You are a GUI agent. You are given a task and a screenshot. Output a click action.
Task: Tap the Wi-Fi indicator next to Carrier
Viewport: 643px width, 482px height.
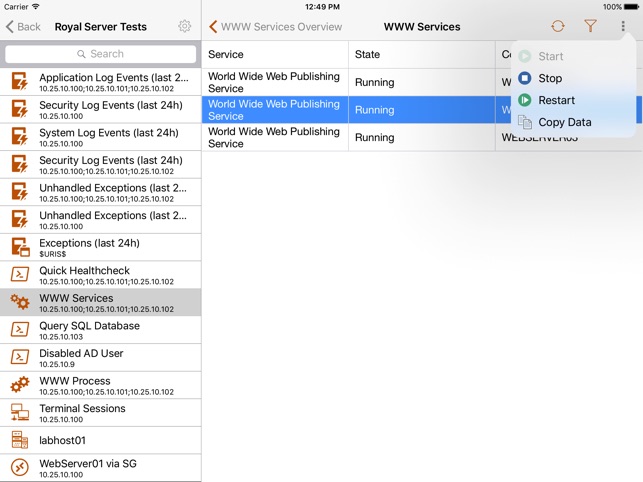coord(36,7)
